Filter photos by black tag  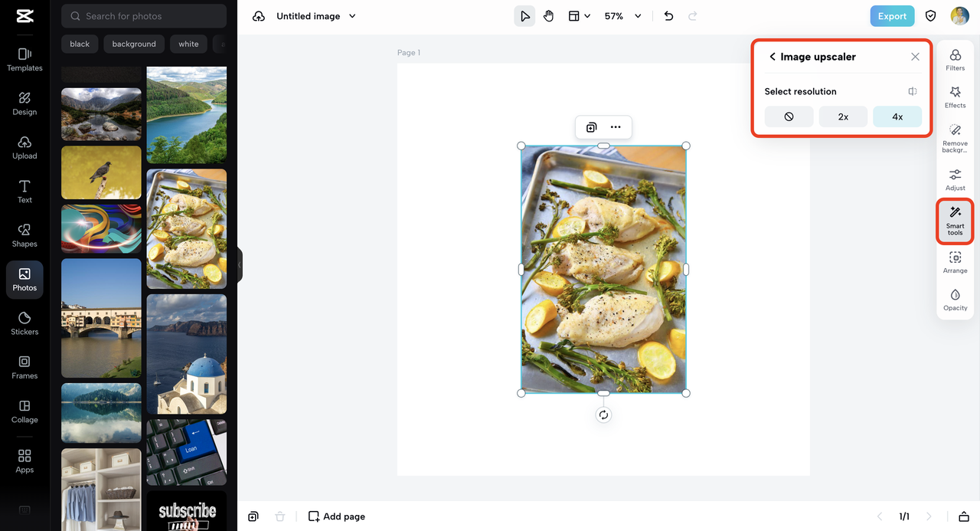tap(80, 44)
